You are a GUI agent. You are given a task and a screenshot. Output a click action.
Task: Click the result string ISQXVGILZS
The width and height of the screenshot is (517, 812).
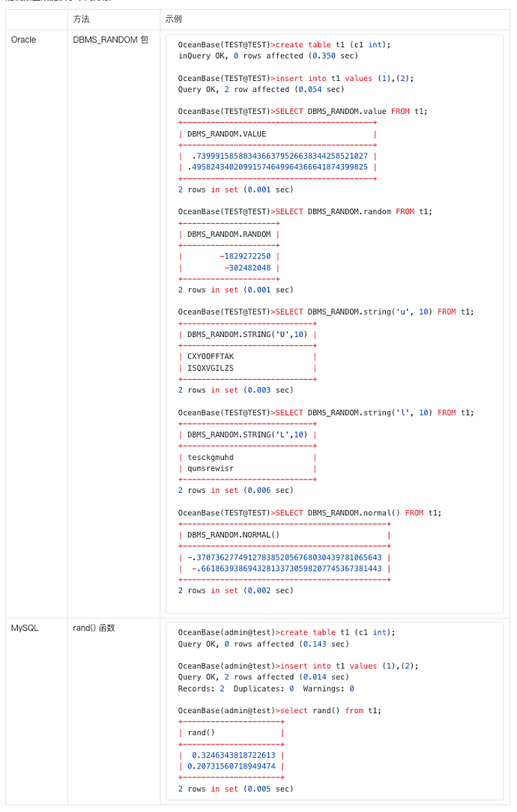(x=211, y=369)
